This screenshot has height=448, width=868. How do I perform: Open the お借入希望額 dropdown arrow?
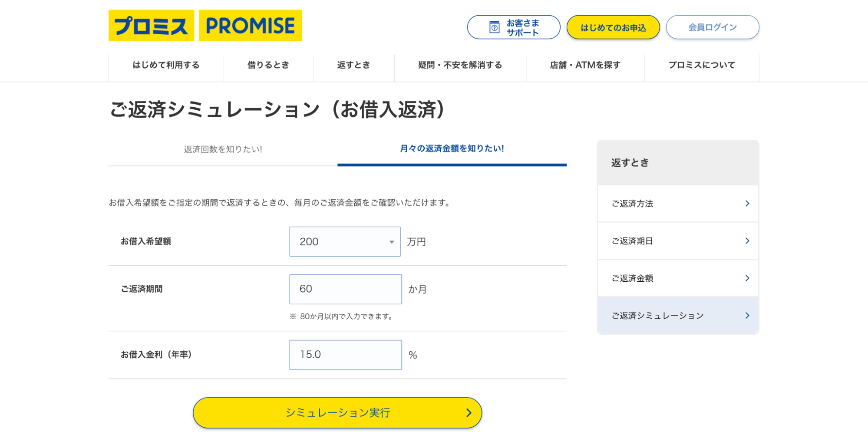click(x=391, y=242)
